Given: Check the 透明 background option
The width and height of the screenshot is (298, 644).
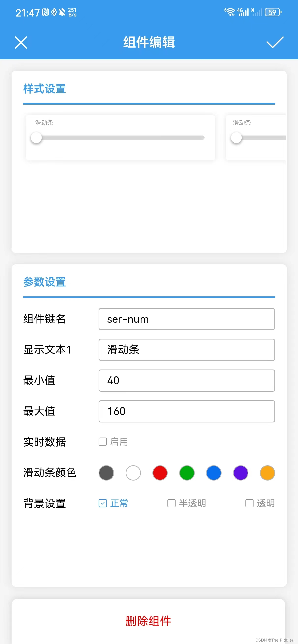Looking at the screenshot, I should coord(249,503).
